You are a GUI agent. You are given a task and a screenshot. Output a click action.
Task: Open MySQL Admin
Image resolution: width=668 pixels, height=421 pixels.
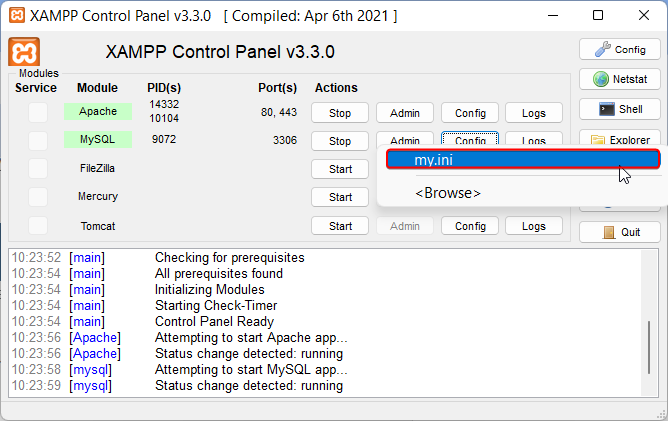pos(405,138)
